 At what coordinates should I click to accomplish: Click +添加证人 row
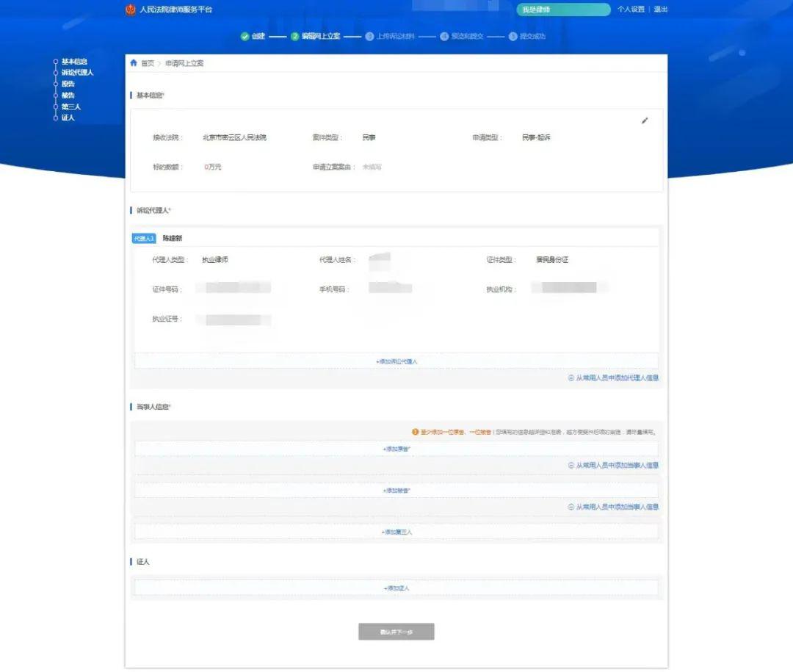point(396,588)
